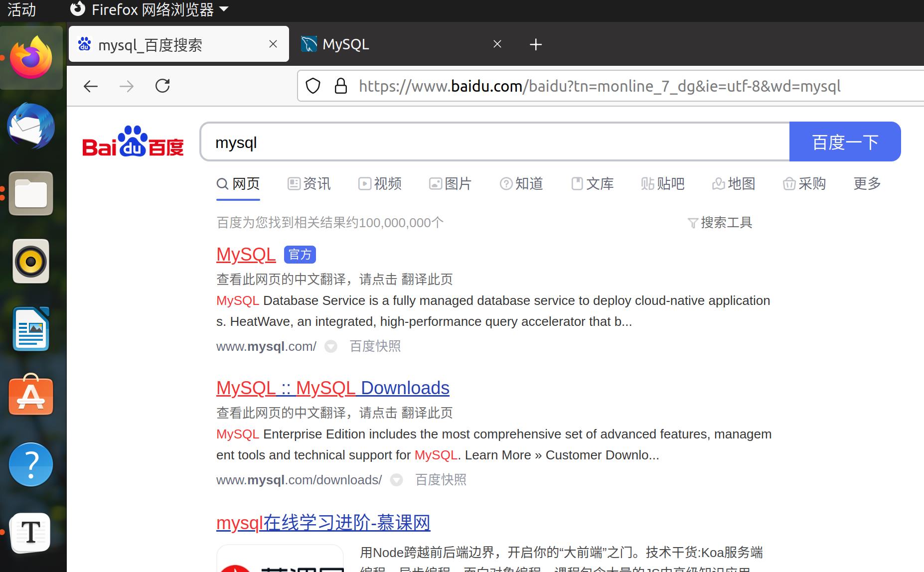Image resolution: width=924 pixels, height=572 pixels.
Task: Click the forward navigation arrow
Action: tap(127, 86)
